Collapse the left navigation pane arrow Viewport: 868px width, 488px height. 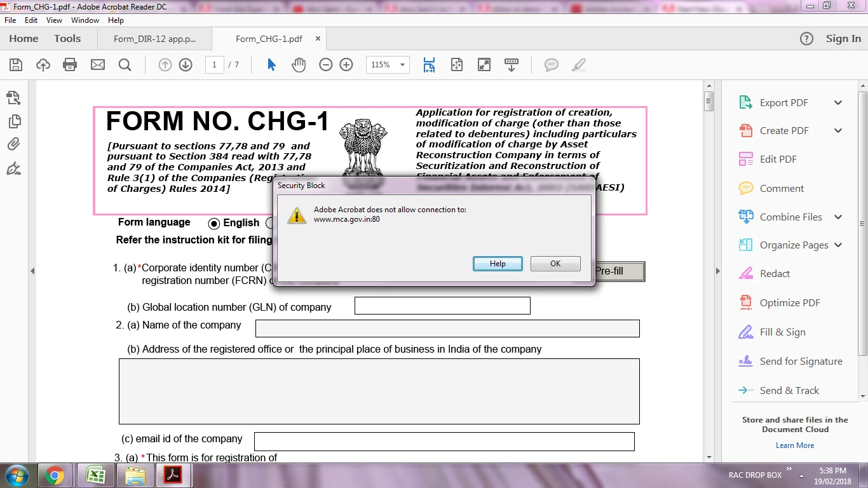click(32, 271)
